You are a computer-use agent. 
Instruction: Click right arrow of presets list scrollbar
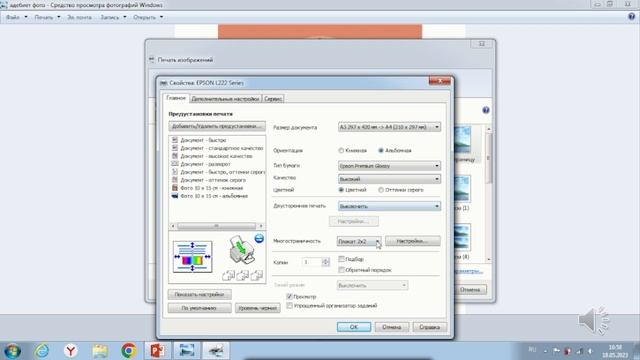tap(261, 226)
